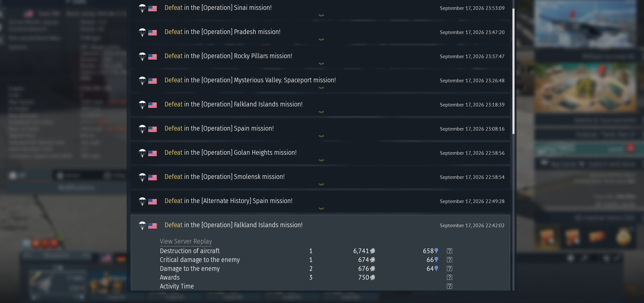Expand the Rocky Pillars mission entry chevron
Image resolution: width=644 pixels, height=303 pixels.
(321, 64)
